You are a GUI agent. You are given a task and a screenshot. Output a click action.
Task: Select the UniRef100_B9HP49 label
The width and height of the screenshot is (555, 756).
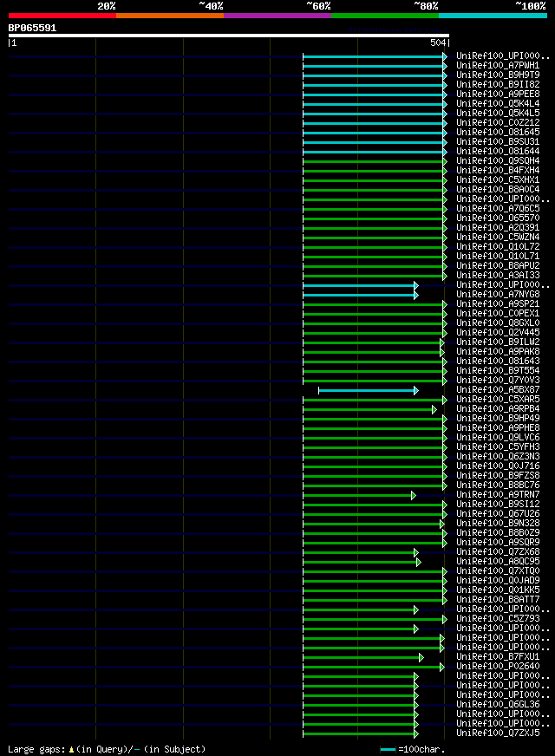[x=498, y=419]
